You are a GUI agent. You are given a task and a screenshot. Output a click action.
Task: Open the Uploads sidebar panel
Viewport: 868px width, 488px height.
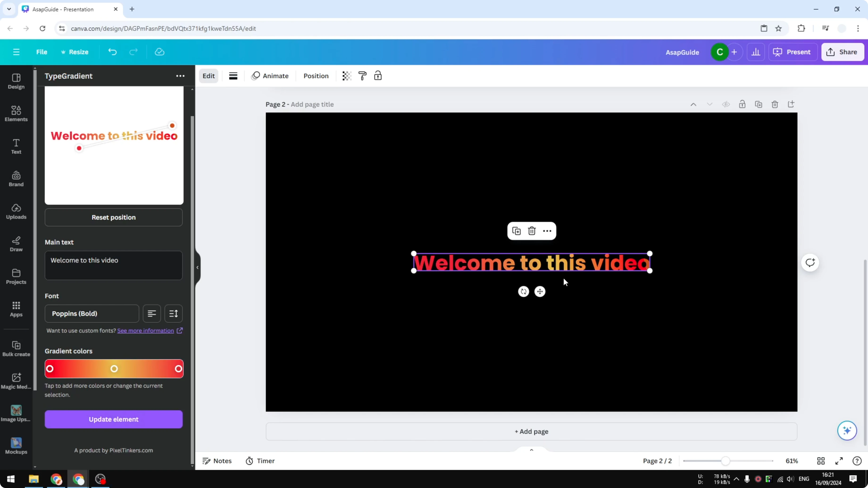(16, 211)
